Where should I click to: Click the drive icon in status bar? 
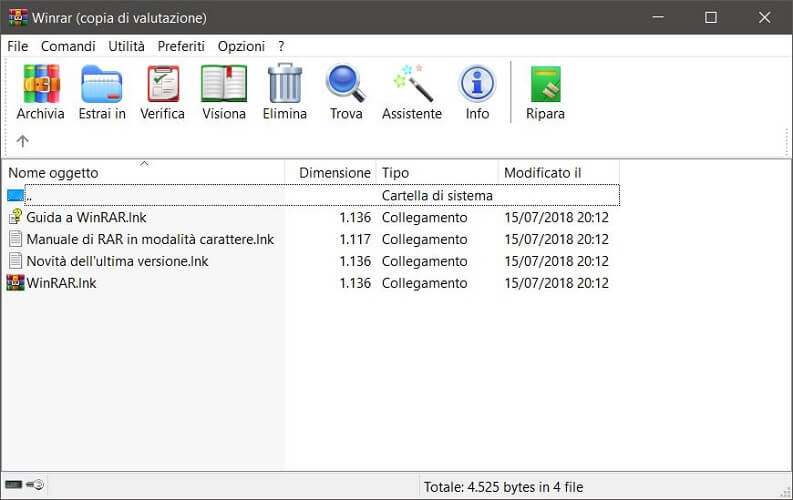click(x=14, y=485)
